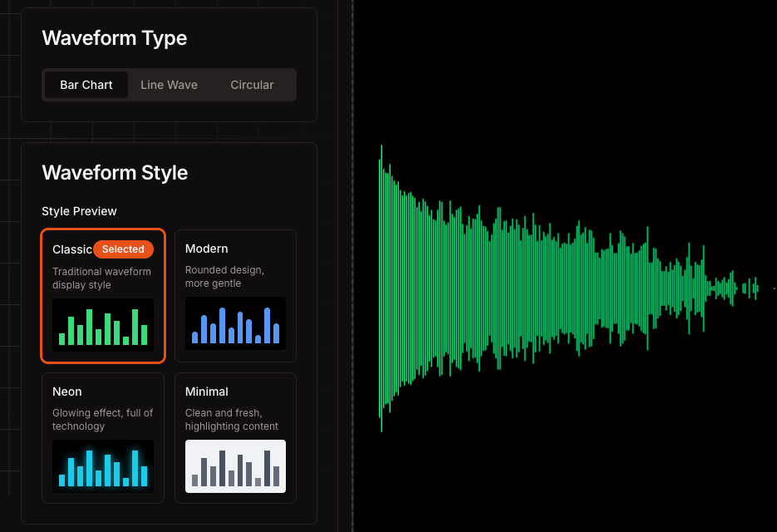Click 'Glowing effect, full of technology' text

click(x=102, y=420)
